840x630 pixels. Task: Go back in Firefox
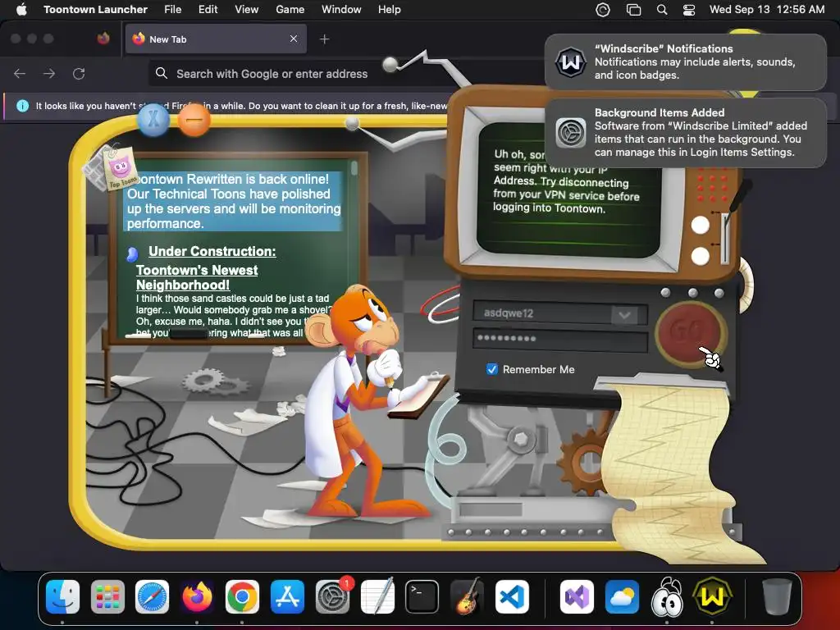coord(20,73)
